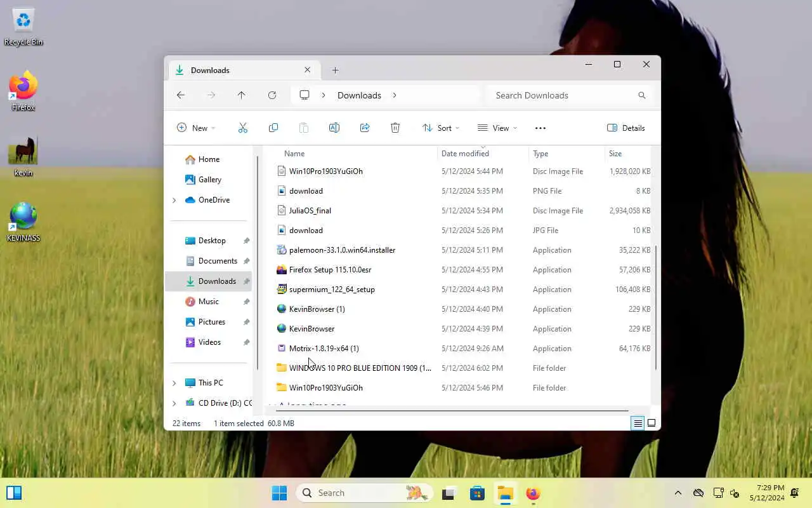This screenshot has height=508, width=812.
Task: Switch to details list view icon
Action: tap(638, 423)
